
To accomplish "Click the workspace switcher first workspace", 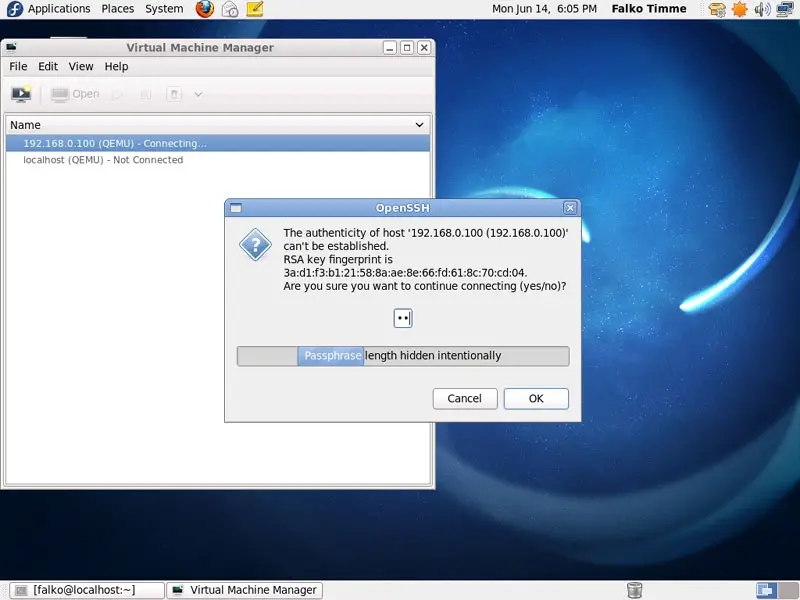I will click(x=766, y=590).
